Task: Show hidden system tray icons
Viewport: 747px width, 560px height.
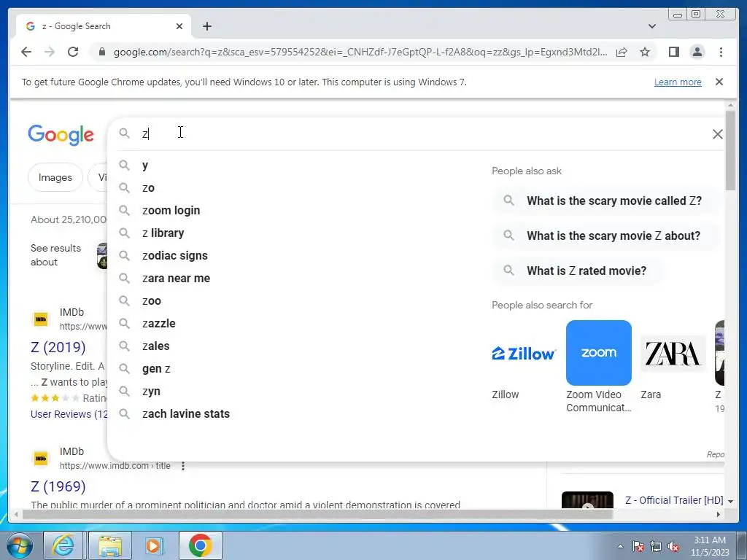Action: click(x=620, y=547)
